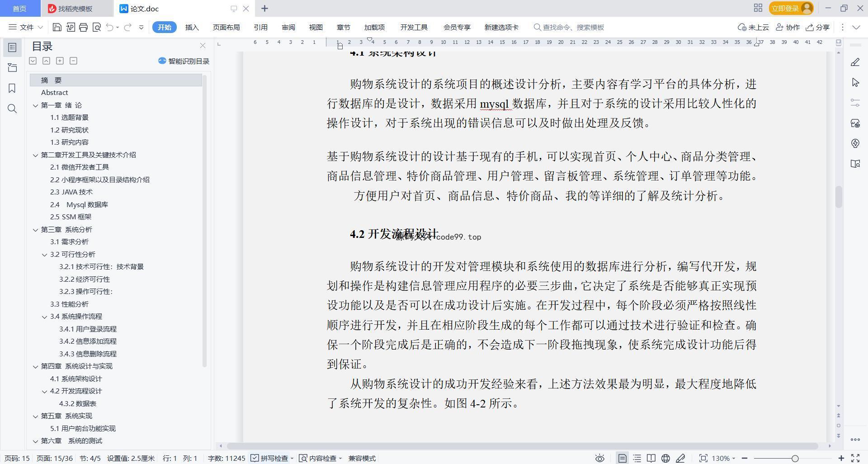Click the 协作 collaborate button
Viewport: 868px width, 464px height.
click(x=788, y=27)
